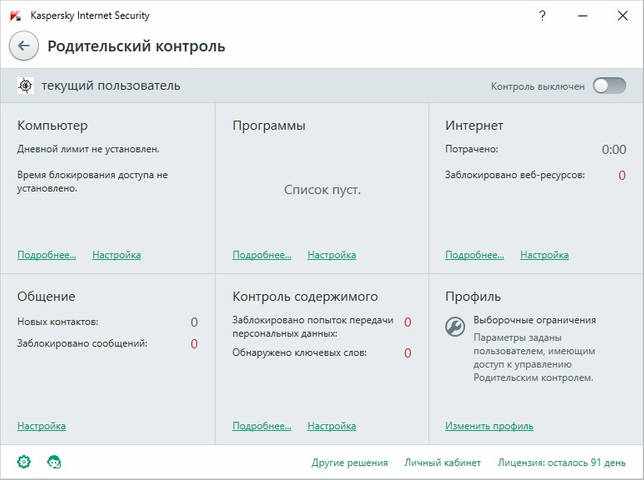The width and height of the screenshot is (644, 480).
Task: Open Настройка link under Компьютер
Action: click(116, 255)
